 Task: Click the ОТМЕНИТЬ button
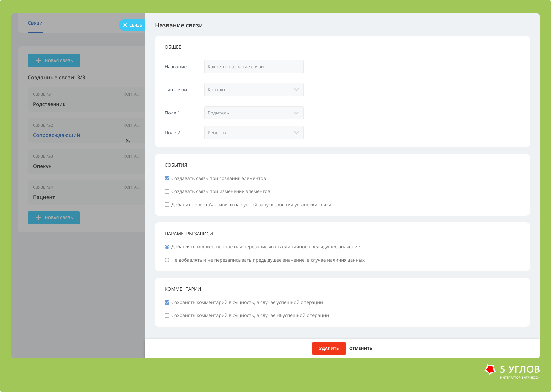pos(361,348)
